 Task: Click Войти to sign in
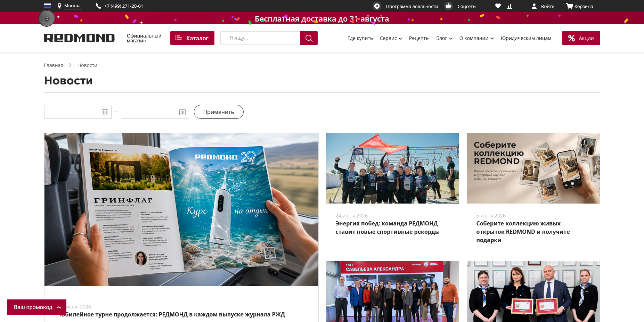click(543, 6)
